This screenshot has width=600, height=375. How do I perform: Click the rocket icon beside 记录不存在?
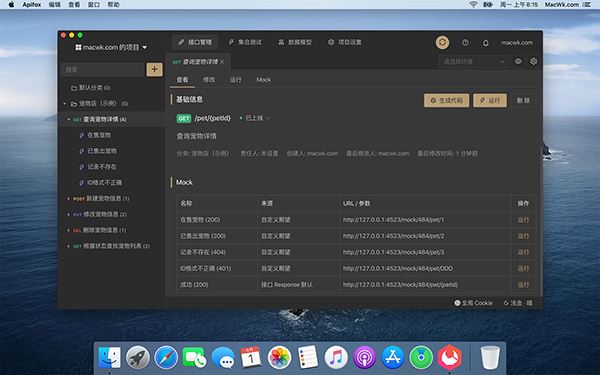(82, 167)
